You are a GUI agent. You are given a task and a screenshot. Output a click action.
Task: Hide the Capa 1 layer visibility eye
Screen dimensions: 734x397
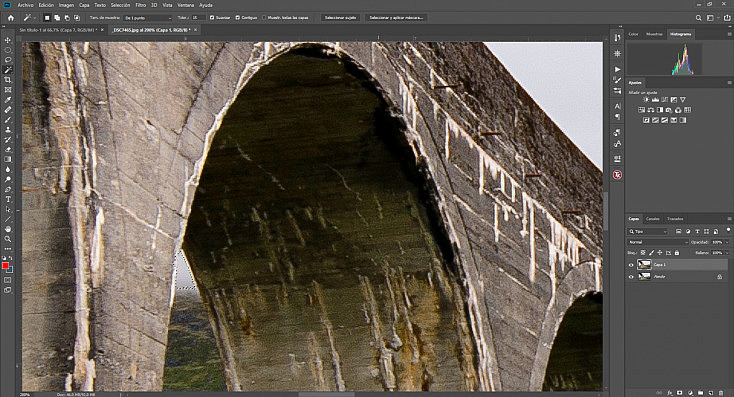point(631,265)
